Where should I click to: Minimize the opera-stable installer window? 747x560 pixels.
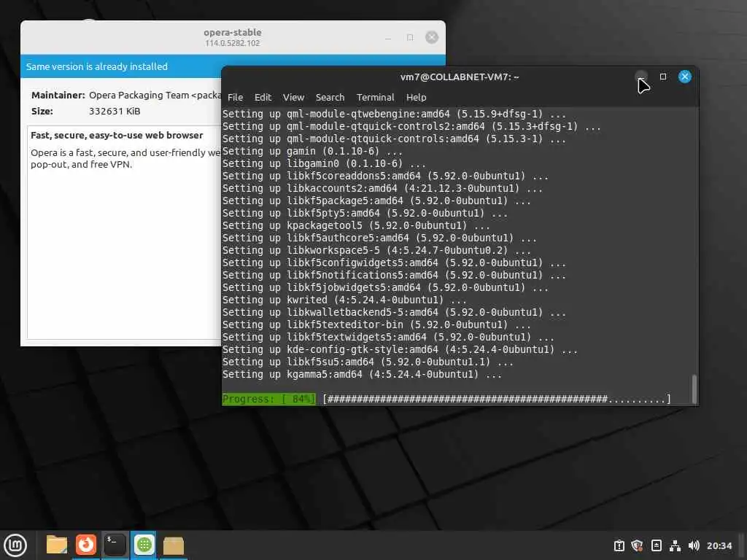(388, 37)
